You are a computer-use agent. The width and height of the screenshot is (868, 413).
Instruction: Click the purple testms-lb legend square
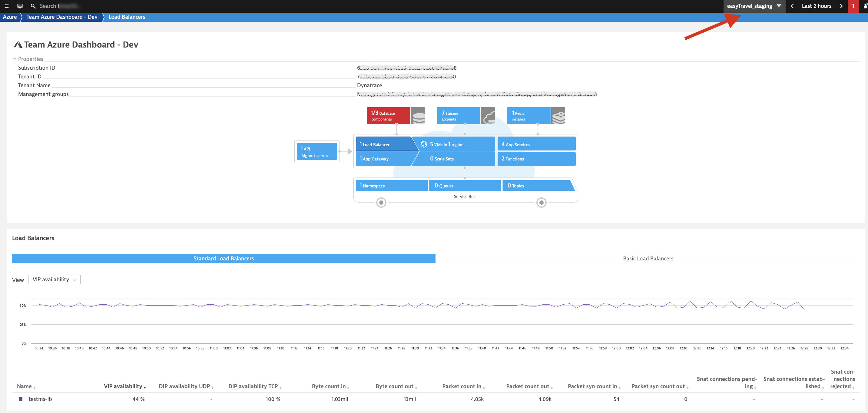(21, 399)
